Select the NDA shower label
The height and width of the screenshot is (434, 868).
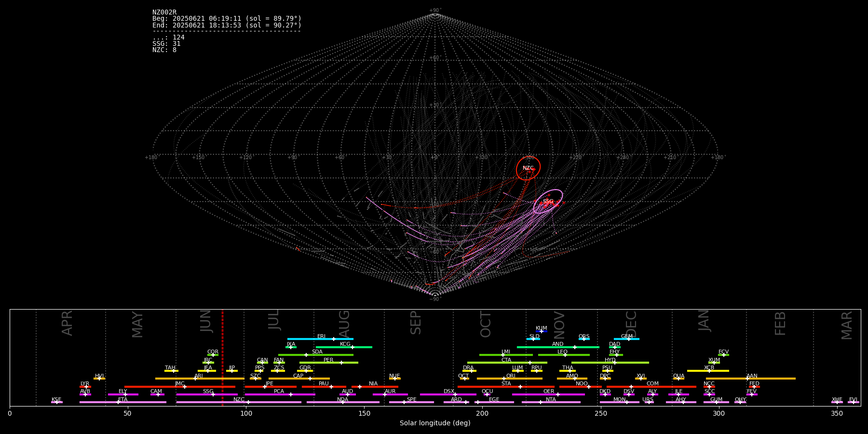pos(342,400)
